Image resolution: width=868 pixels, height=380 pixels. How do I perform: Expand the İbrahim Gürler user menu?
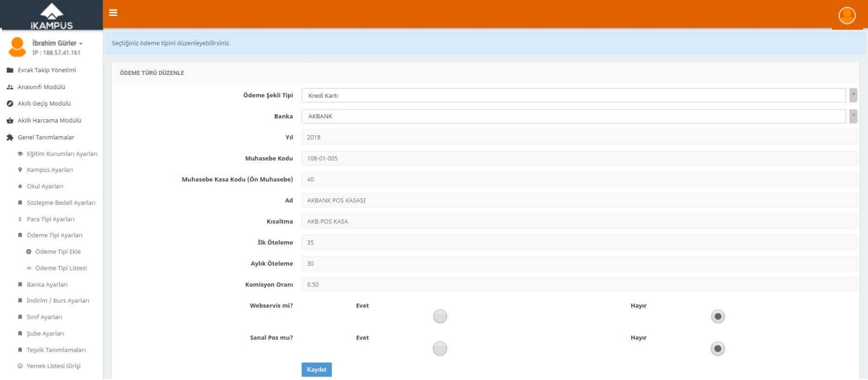coord(57,43)
